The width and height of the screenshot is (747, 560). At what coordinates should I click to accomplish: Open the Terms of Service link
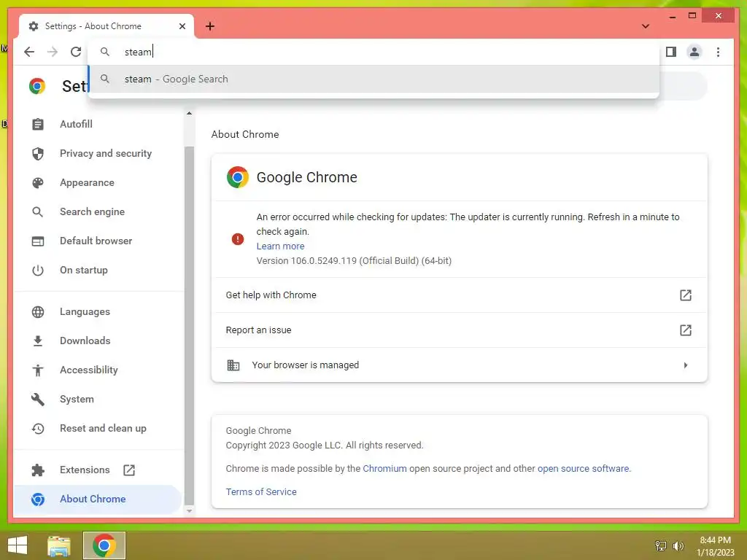point(261,492)
